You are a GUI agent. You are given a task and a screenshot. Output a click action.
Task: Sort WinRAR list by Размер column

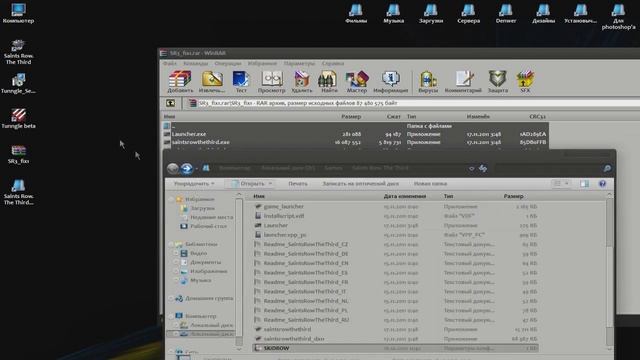click(351, 117)
